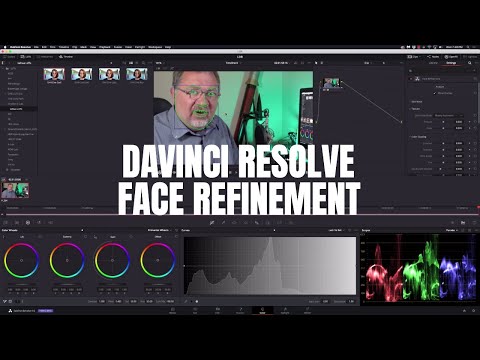Open the 3D palette
The height and width of the screenshot is (360, 480).
tap(291, 222)
